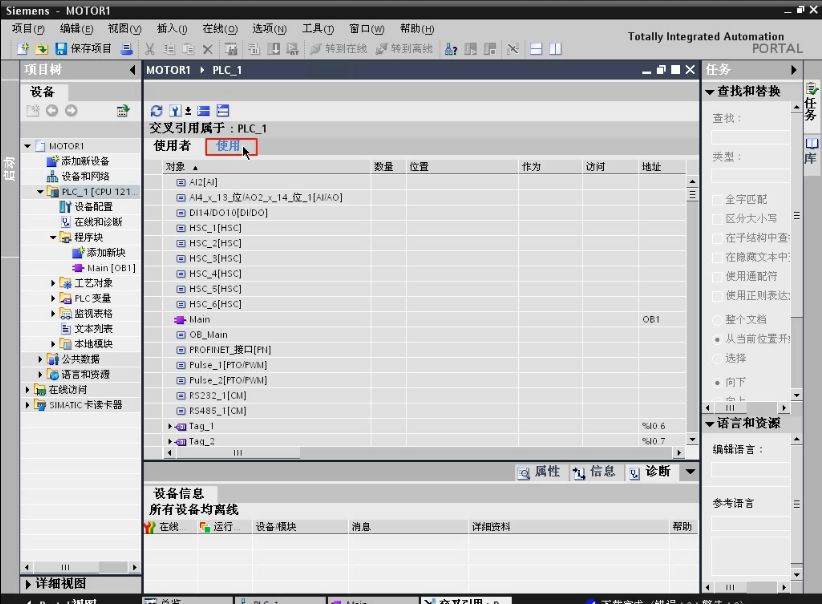Open existing project toolbar icon

pos(41,49)
